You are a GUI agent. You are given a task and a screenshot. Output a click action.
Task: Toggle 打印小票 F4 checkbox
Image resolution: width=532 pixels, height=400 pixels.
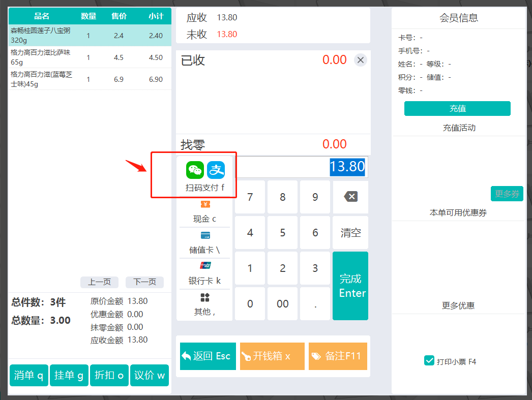click(429, 360)
